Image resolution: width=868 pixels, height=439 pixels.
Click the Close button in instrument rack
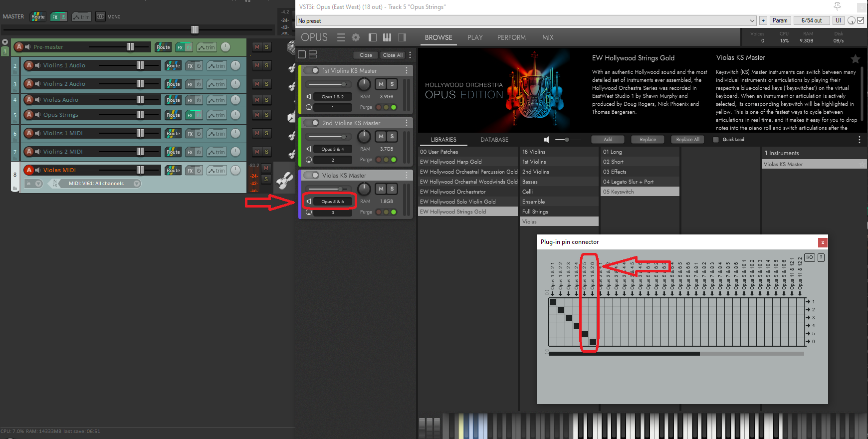pyautogui.click(x=366, y=55)
